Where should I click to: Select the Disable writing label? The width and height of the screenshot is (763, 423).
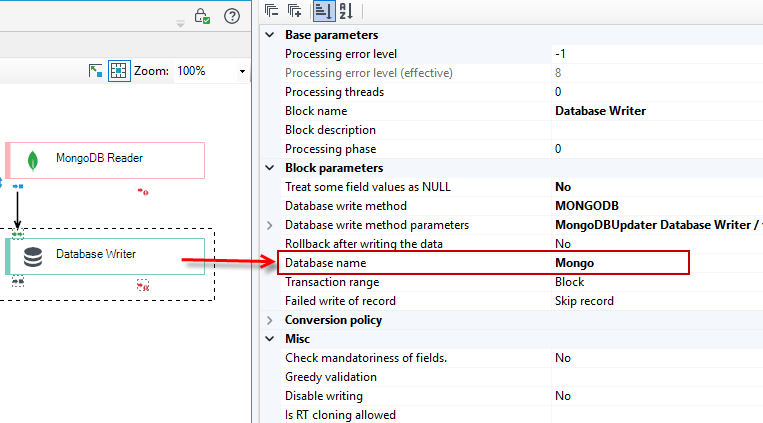click(x=324, y=396)
